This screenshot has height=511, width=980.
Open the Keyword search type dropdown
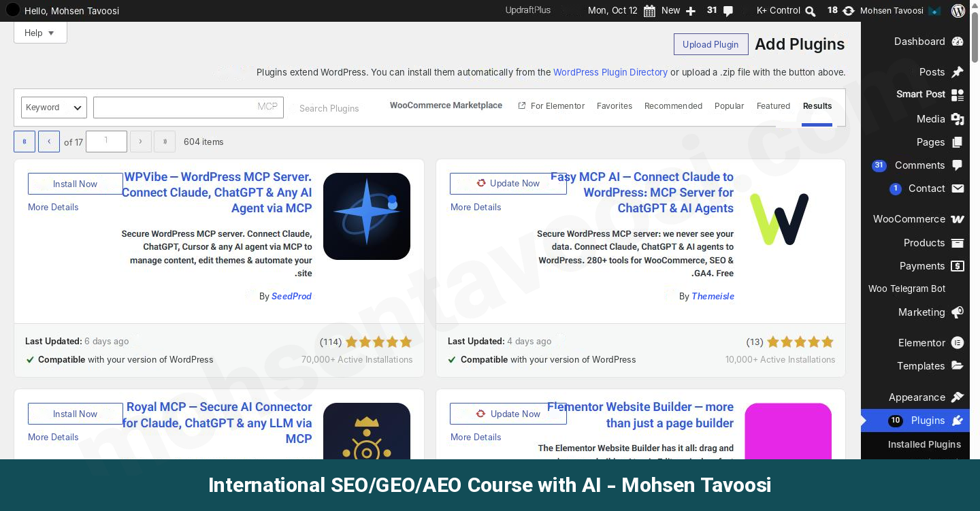point(54,108)
